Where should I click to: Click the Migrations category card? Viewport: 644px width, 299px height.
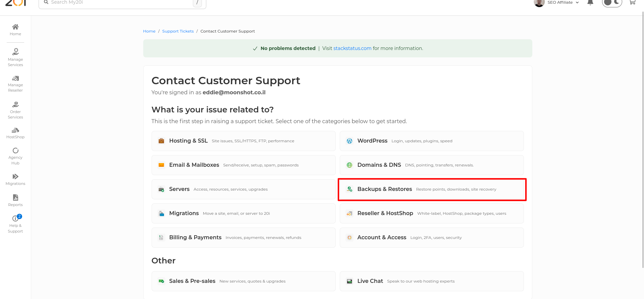tap(244, 213)
